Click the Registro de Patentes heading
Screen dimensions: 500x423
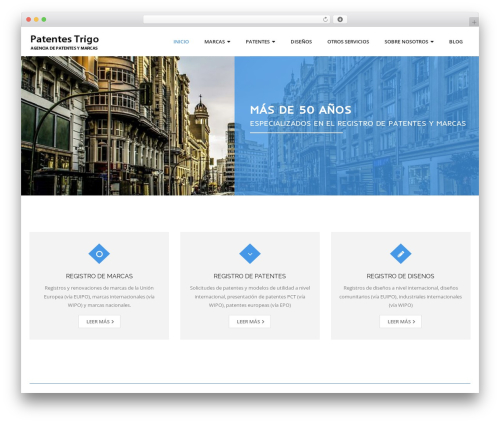(x=250, y=276)
